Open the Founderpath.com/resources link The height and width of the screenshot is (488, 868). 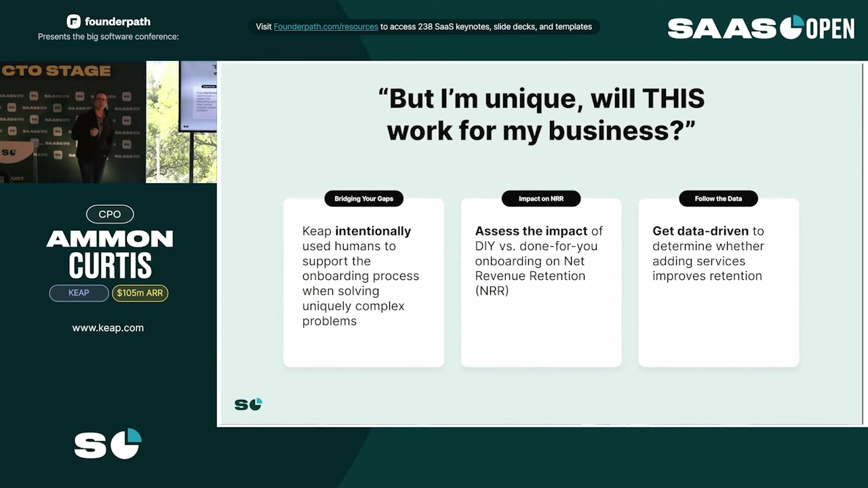click(325, 27)
